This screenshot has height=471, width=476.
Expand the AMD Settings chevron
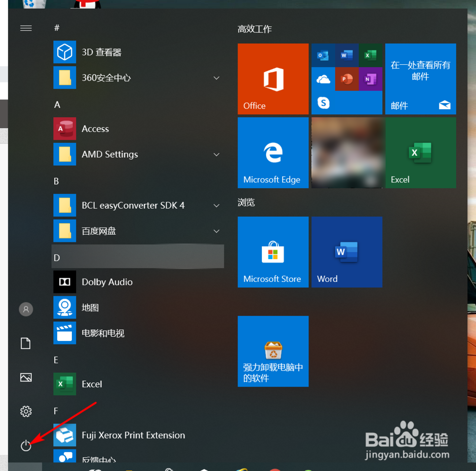(217, 155)
